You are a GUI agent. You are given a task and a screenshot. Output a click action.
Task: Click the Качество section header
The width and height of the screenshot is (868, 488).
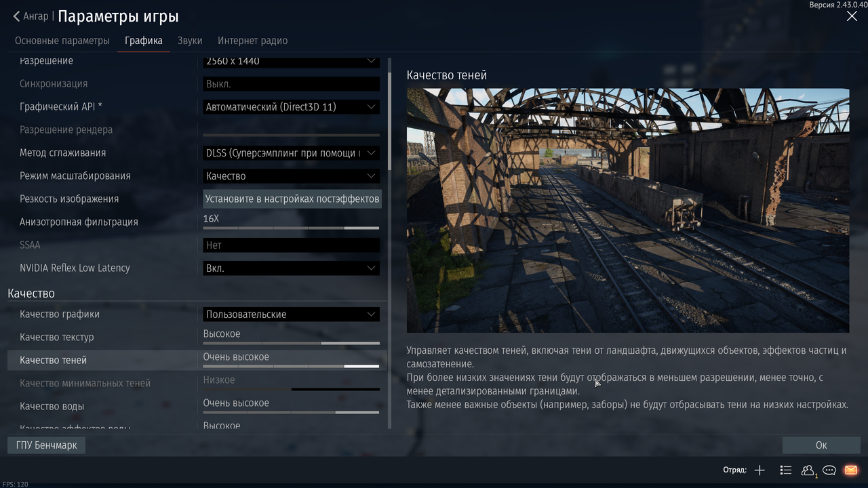click(31, 293)
